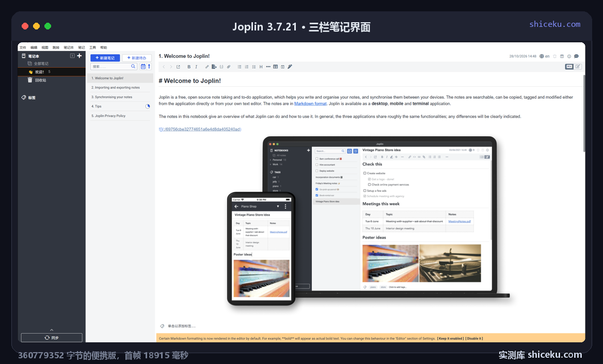Viewport: 603px width, 364px height.
Task: Toggle editor layout split-pane icon
Action: 562,56
